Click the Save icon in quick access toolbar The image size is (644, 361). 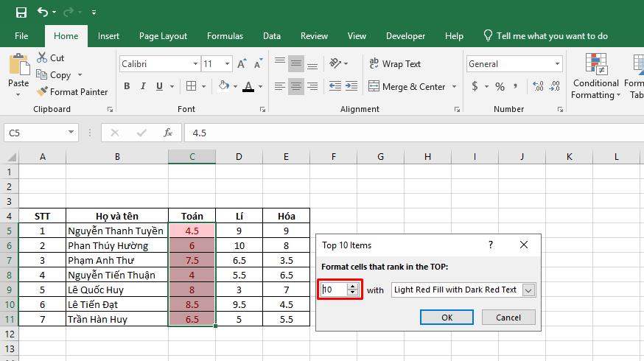tap(21, 13)
